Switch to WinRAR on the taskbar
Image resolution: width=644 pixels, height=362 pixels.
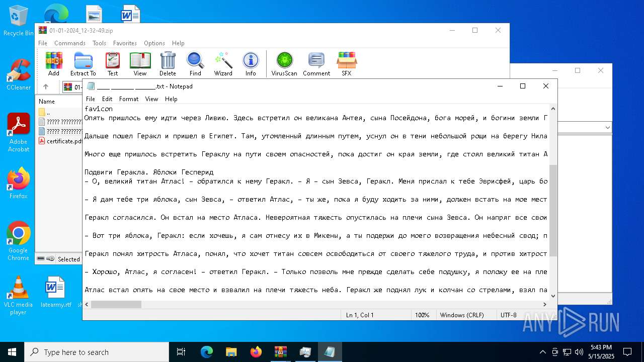[x=281, y=352]
